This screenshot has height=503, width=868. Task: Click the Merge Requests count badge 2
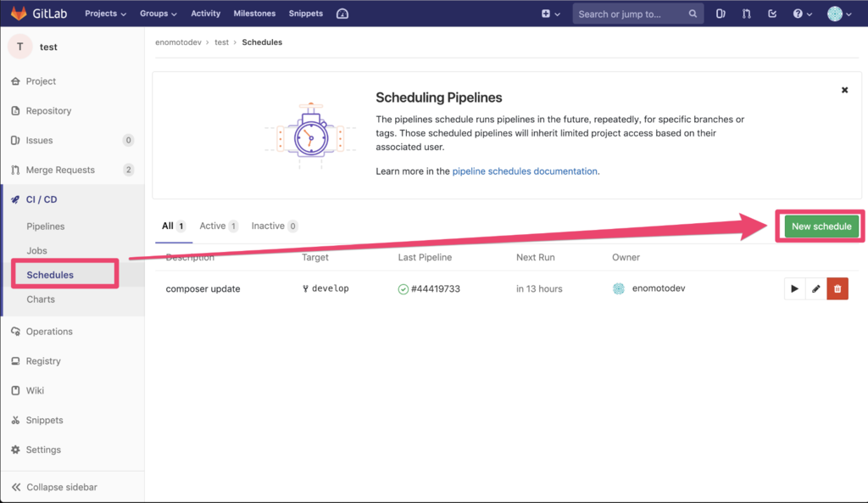(x=129, y=170)
